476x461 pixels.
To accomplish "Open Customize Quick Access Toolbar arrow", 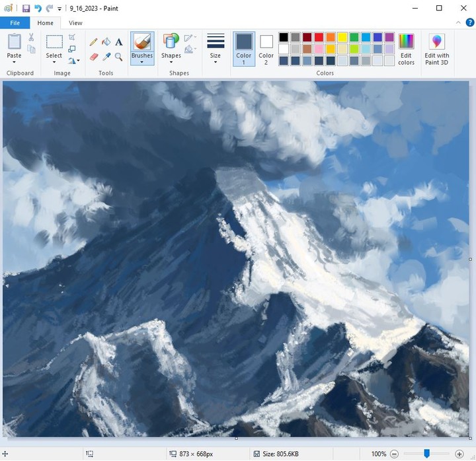I will click(59, 9).
